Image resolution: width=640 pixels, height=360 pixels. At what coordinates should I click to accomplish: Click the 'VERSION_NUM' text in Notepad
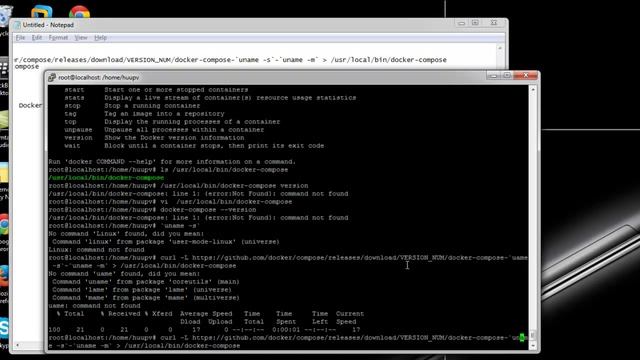[149, 60]
